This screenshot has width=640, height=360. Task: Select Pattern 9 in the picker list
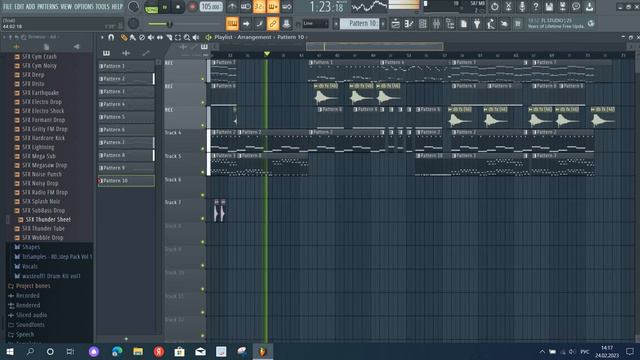point(126,168)
